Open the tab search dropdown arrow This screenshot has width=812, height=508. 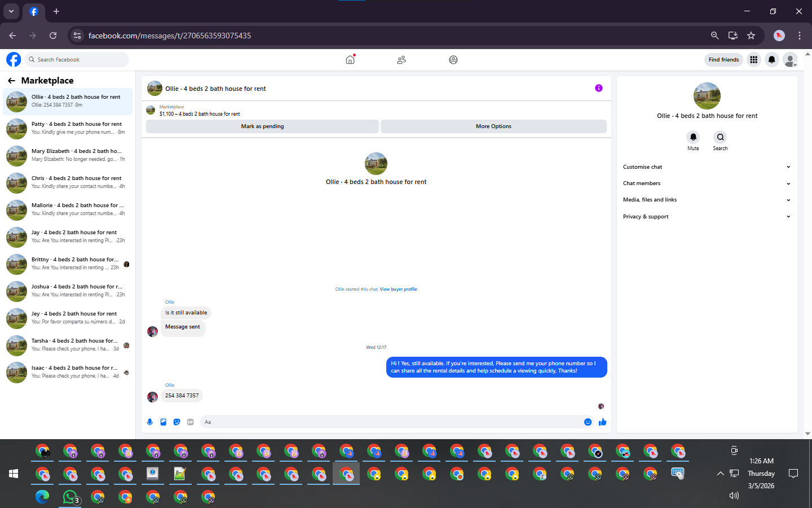point(11,11)
